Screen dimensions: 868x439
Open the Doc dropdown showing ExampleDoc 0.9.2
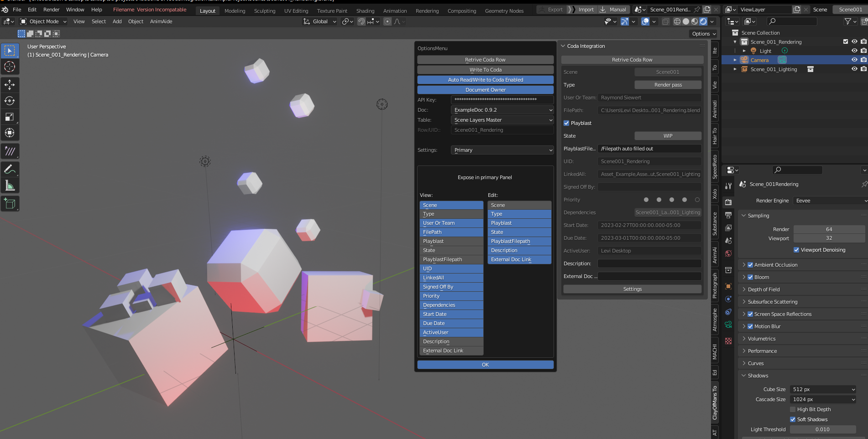pos(502,110)
